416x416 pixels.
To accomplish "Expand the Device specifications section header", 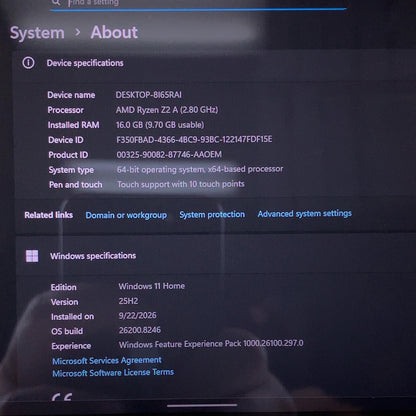I will pos(213,63).
